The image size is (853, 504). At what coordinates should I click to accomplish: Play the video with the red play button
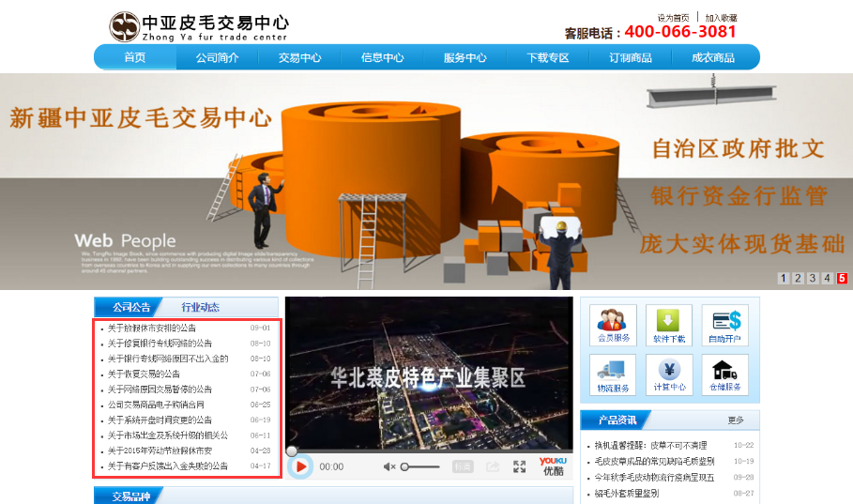pos(301,466)
